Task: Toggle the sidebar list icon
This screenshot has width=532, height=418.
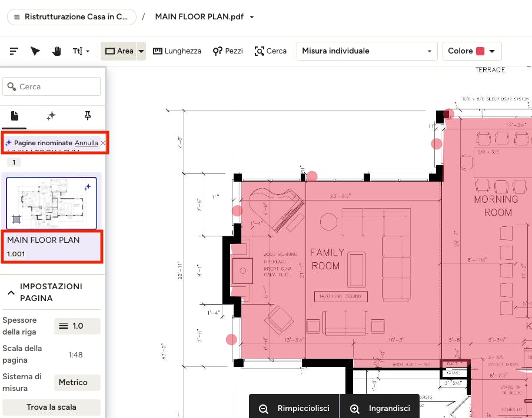Action: 14,51
